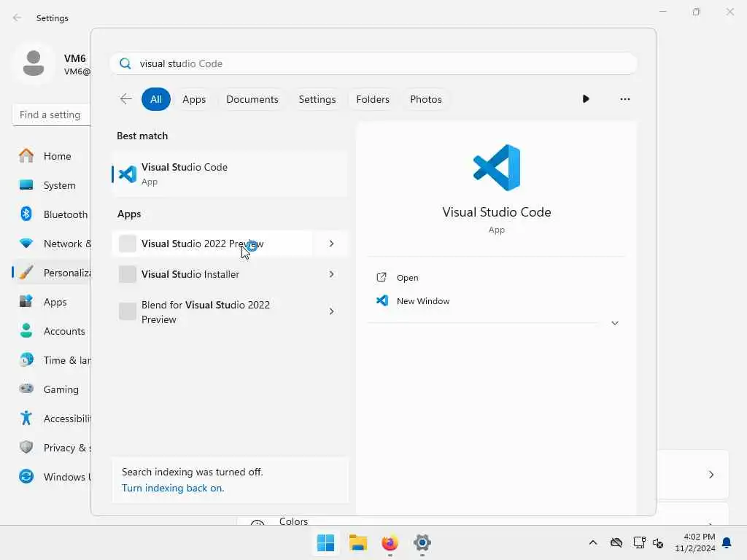Click the New Window VS Code icon
Screen dimensions: 747x560
coord(382,300)
